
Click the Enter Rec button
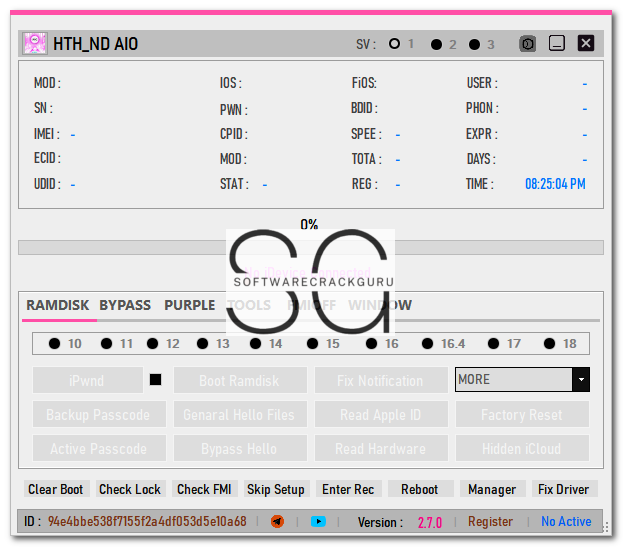(x=348, y=489)
